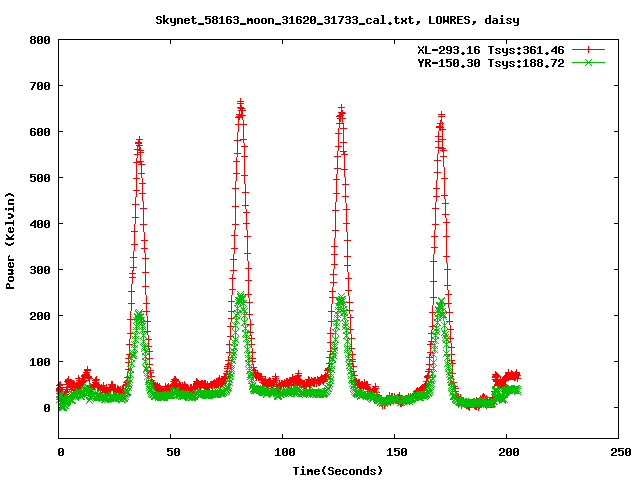Click the y-axis tick label 400
The height and width of the screenshot is (480, 640).
pyautogui.click(x=40, y=224)
